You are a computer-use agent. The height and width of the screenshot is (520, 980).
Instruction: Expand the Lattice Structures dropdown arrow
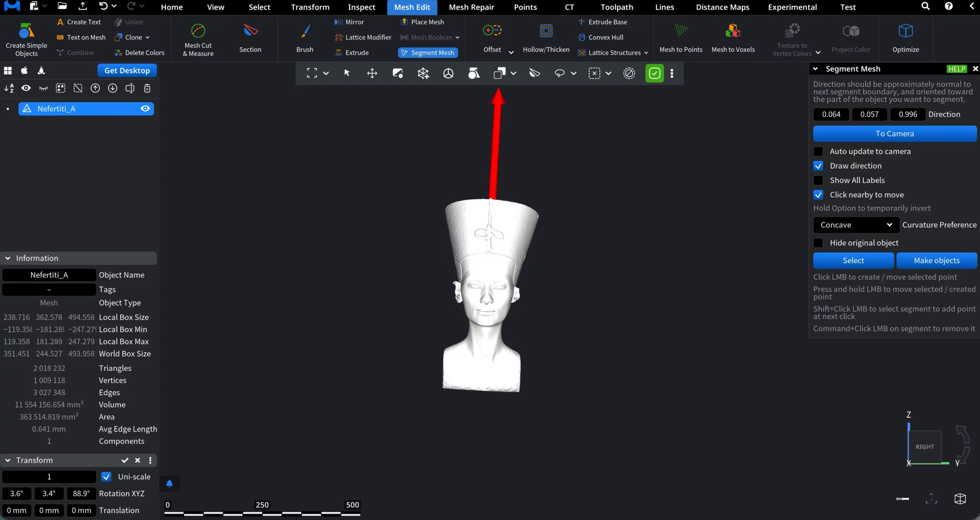coord(646,53)
